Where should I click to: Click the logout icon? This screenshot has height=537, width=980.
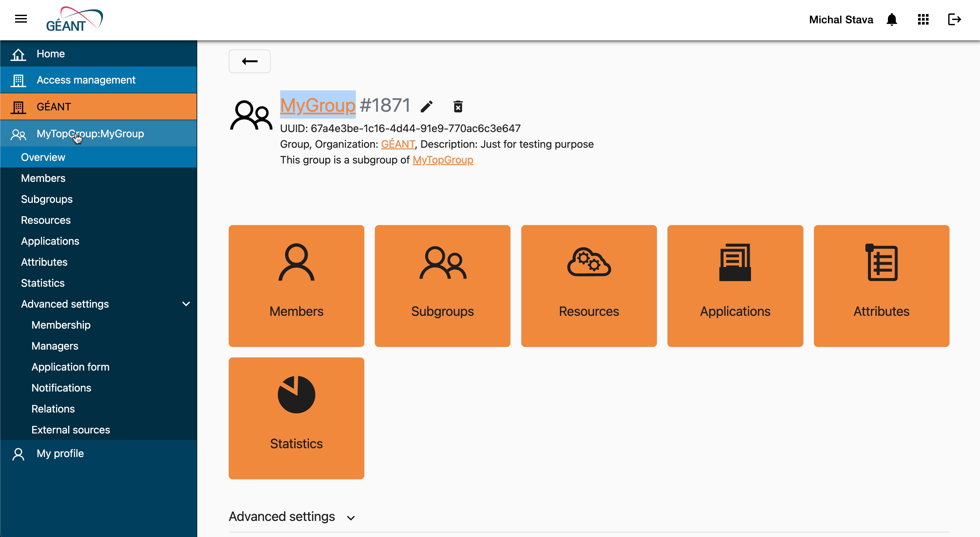click(954, 19)
